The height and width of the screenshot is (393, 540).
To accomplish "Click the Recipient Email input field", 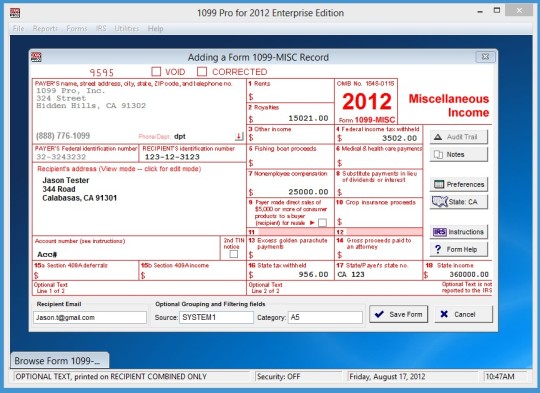I will [90, 317].
